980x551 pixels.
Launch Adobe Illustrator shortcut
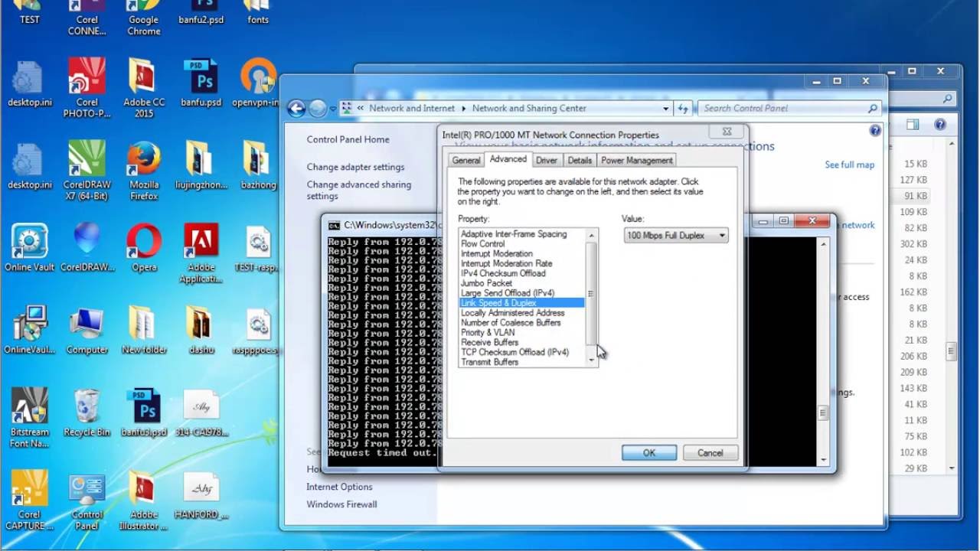point(144,500)
